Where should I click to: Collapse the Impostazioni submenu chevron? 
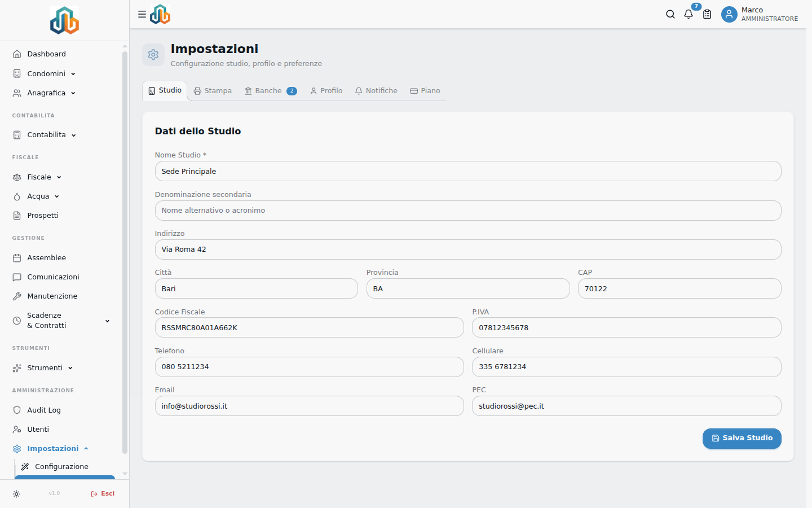(86, 449)
